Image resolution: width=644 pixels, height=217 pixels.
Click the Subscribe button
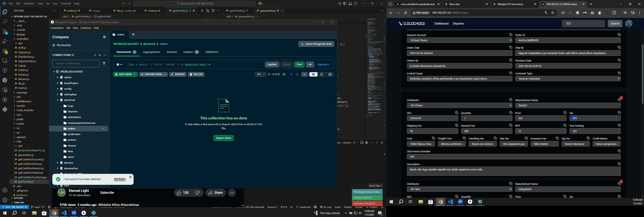pos(107,193)
